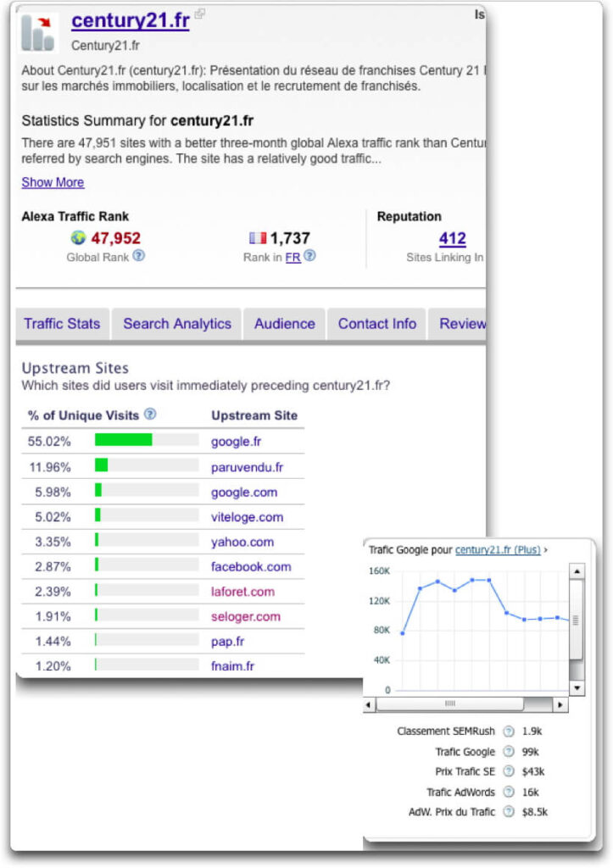
Task: Click the 55.02% percentage cell
Action: pyautogui.click(x=49, y=442)
